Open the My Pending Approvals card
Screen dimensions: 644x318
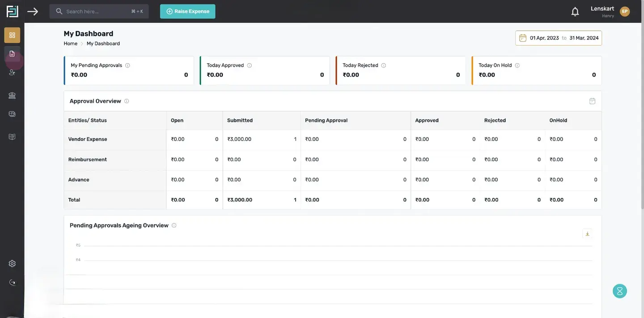pyautogui.click(x=129, y=70)
